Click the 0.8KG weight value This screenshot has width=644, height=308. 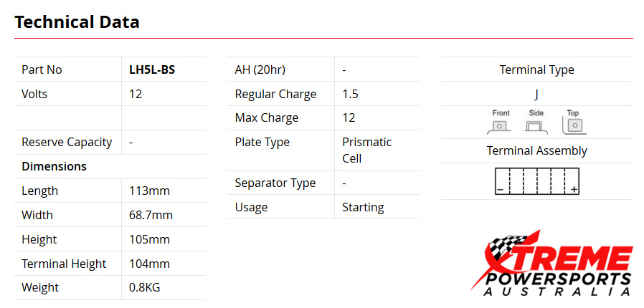click(145, 287)
